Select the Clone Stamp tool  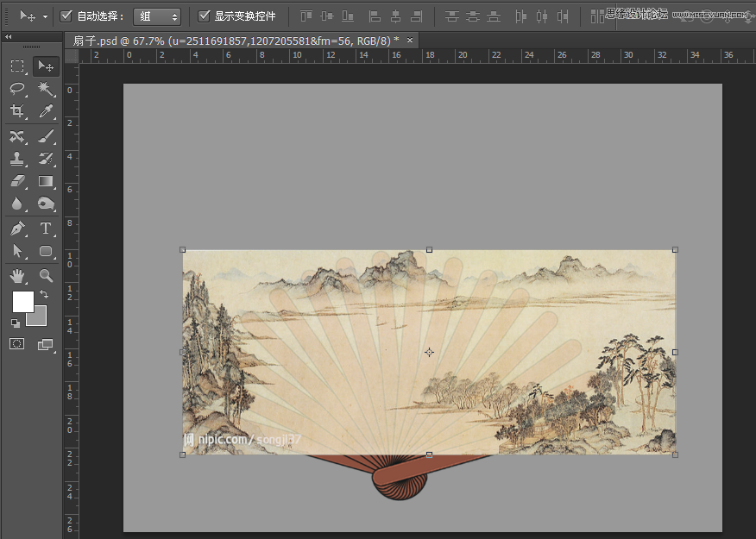point(17,159)
